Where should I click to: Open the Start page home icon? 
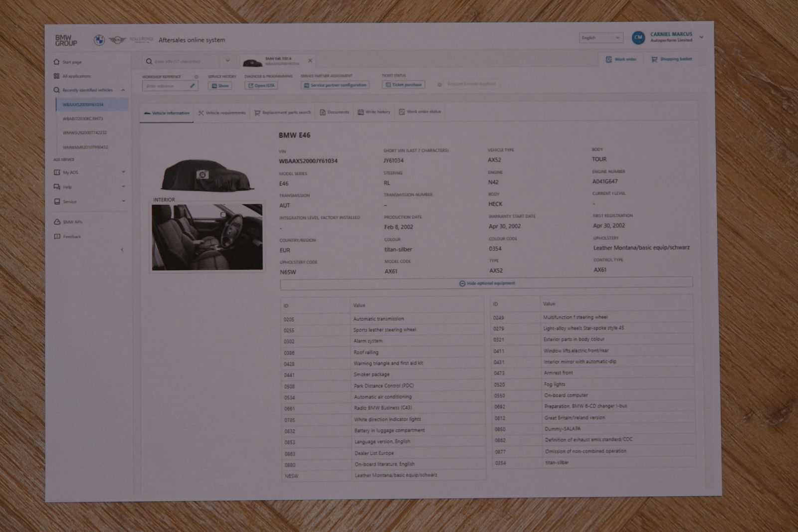[x=56, y=62]
